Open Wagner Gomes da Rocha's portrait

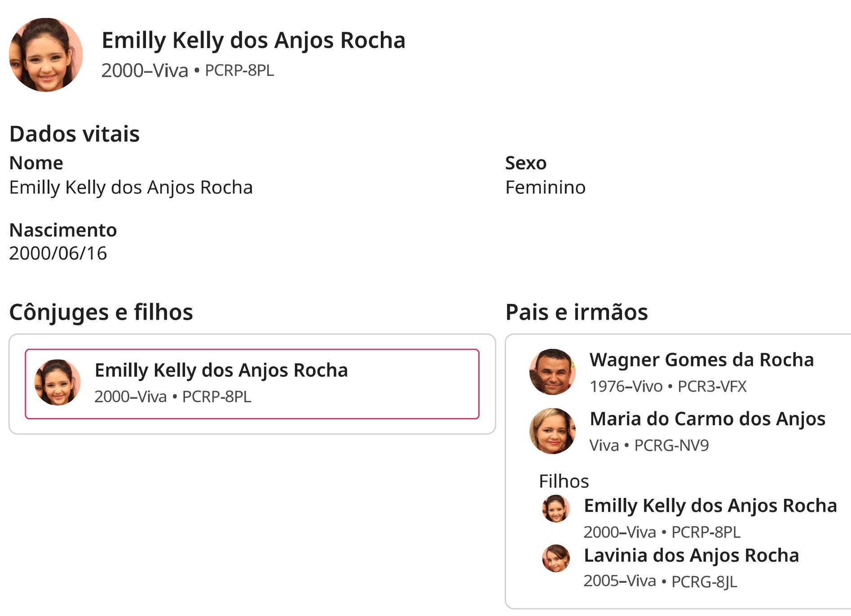click(552, 372)
